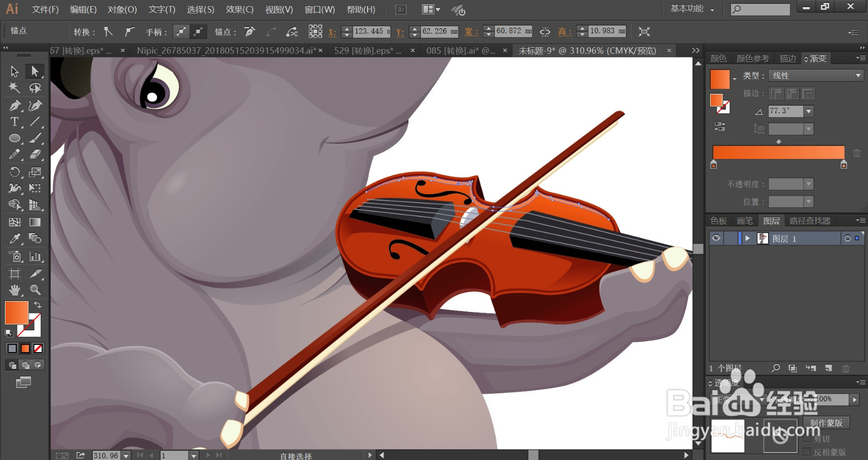Switch to the 路径查找器 panel tab

click(810, 220)
